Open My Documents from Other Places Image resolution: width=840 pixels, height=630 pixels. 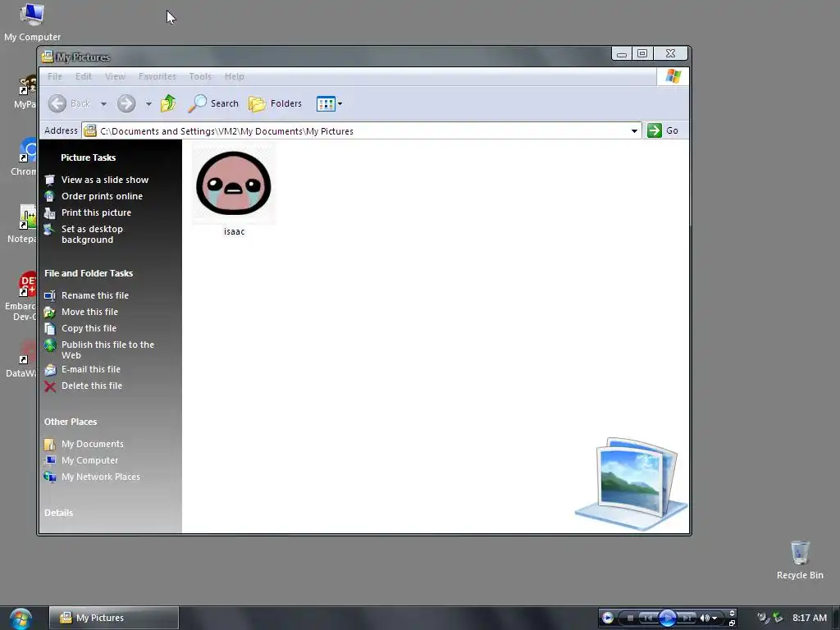(x=92, y=444)
